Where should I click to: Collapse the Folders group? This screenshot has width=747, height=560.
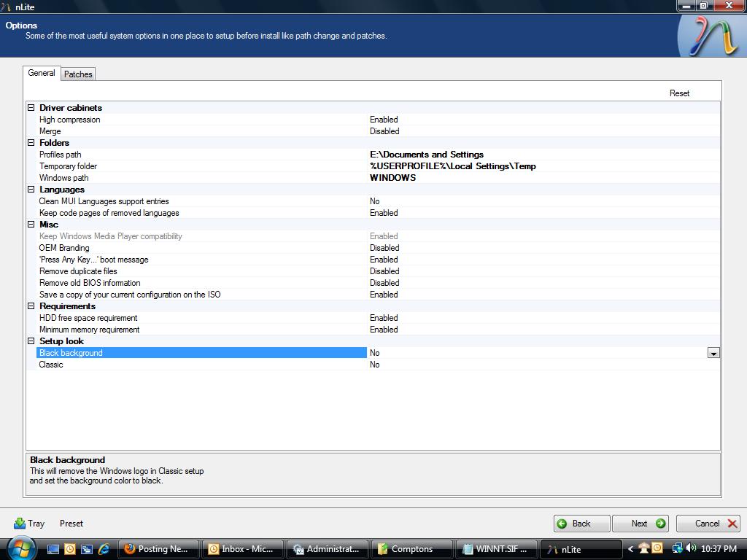(31, 143)
